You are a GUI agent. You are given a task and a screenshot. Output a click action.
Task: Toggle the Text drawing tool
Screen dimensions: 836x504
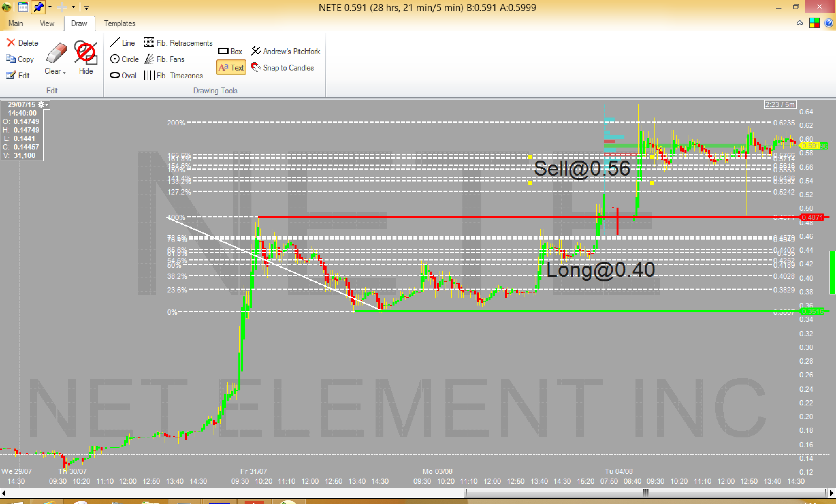(231, 68)
